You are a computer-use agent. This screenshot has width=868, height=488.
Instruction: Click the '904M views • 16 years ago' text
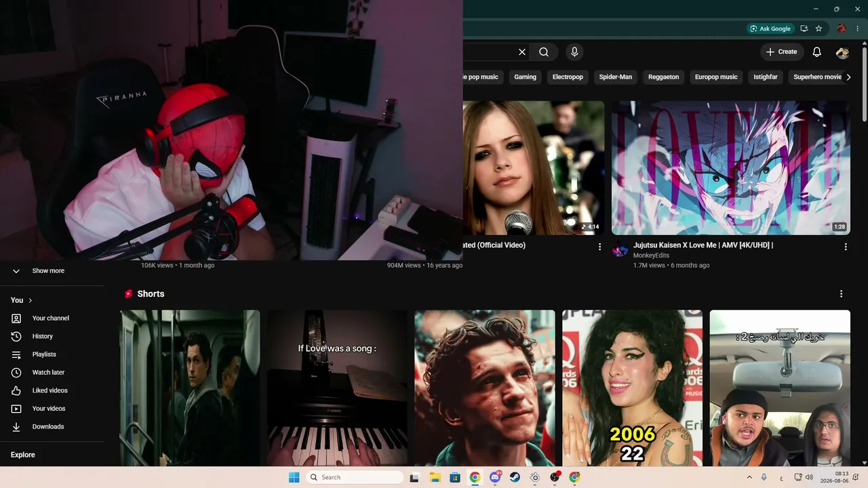click(x=425, y=266)
